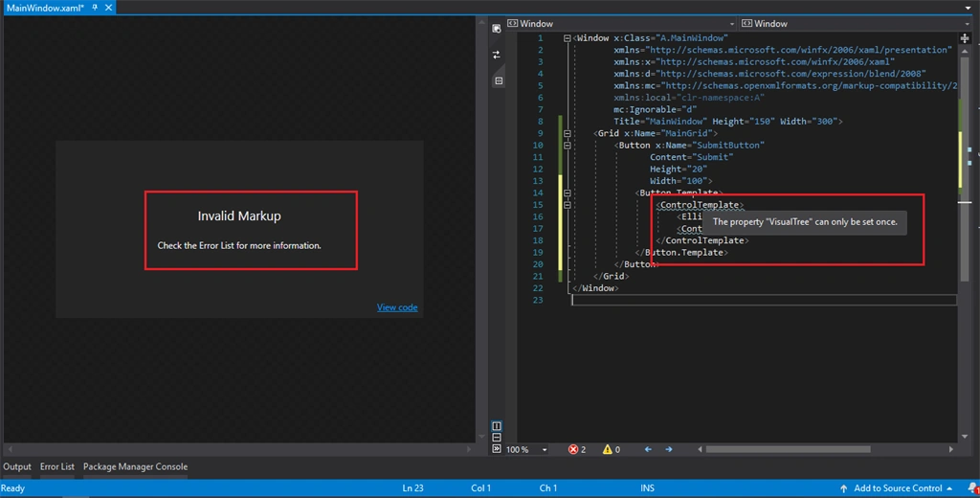Click the closing </ControlTemplate> tag

[x=702, y=240]
